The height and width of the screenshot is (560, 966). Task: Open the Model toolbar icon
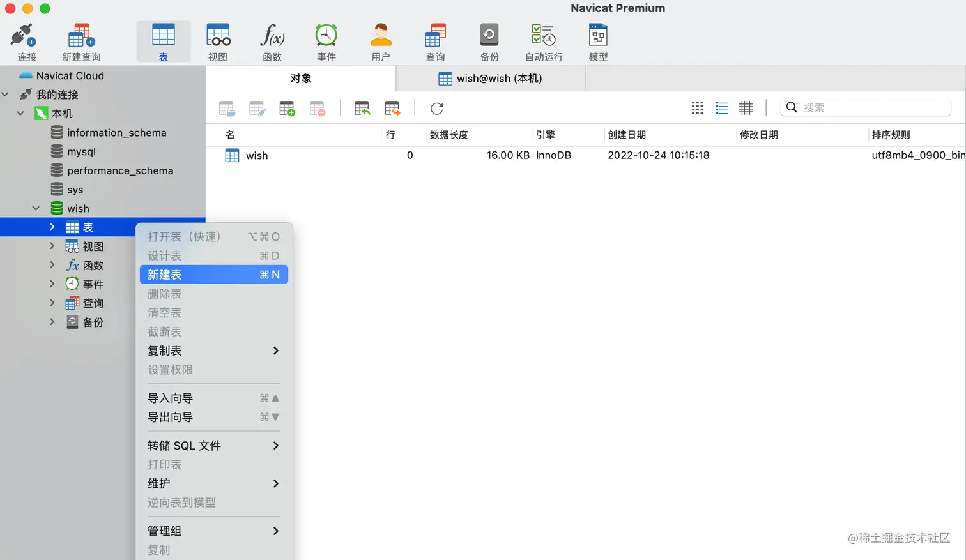click(599, 42)
